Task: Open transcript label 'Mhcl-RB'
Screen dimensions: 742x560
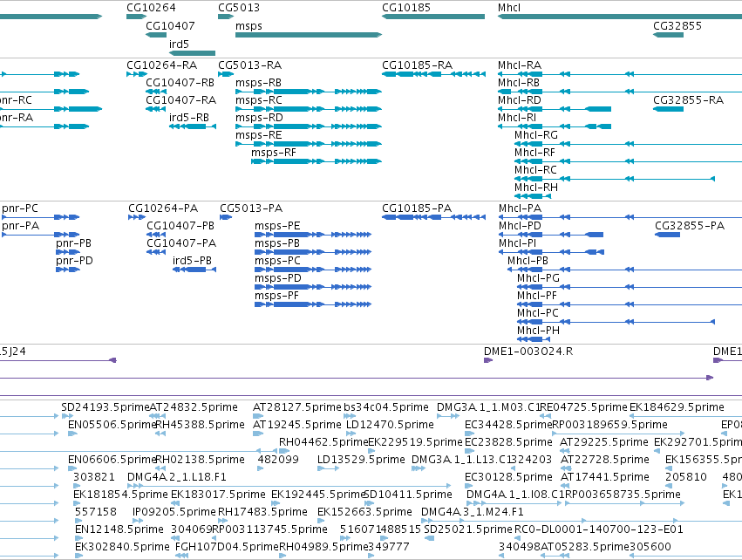Action: (519, 82)
